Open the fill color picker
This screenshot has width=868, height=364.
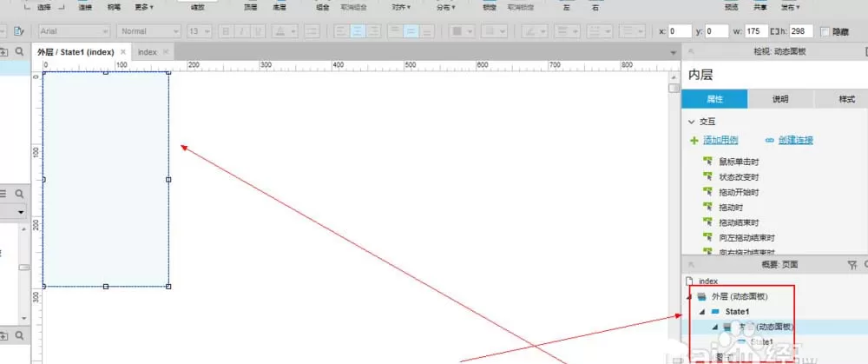pos(461,31)
